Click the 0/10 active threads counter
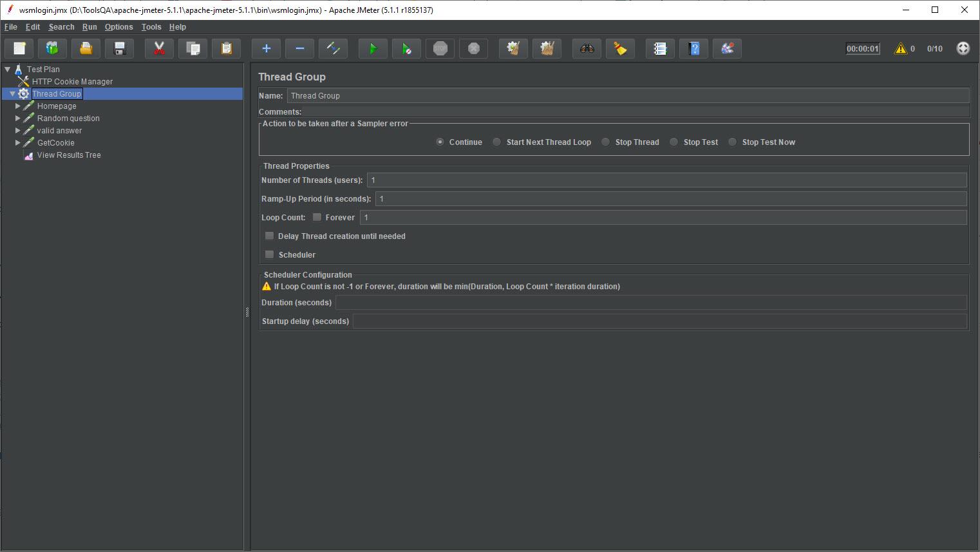This screenshot has height=552, width=980. tap(935, 49)
